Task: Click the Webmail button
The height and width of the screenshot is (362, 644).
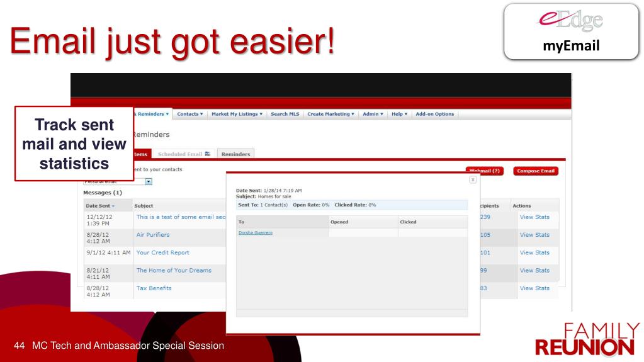Action: click(x=484, y=171)
